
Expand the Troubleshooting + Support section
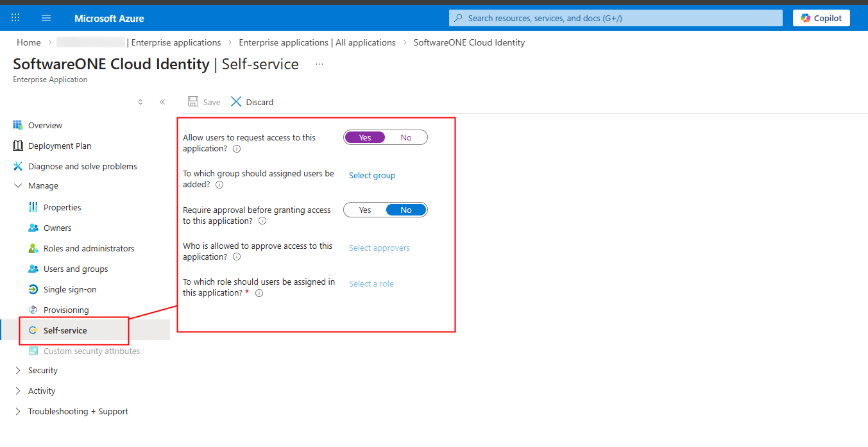click(x=18, y=412)
